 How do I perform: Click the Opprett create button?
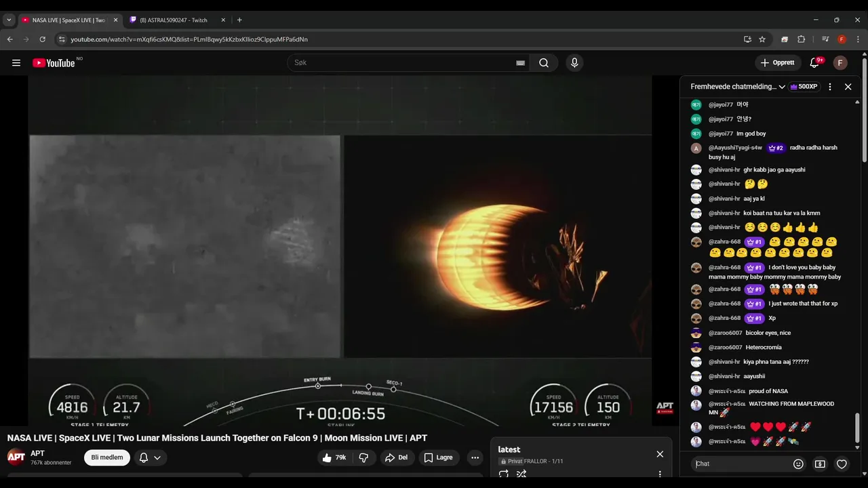point(778,63)
